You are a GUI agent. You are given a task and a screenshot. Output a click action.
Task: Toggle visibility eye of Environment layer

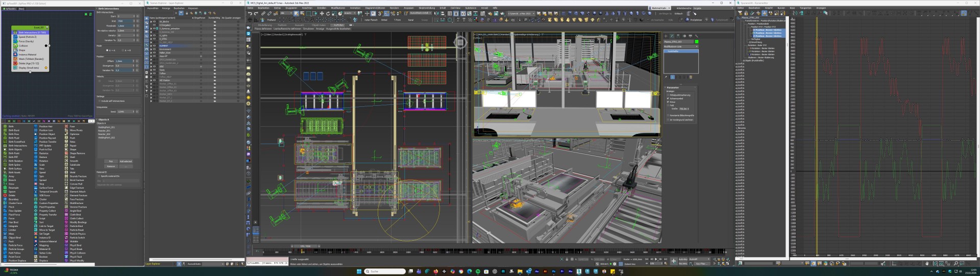click(154, 49)
